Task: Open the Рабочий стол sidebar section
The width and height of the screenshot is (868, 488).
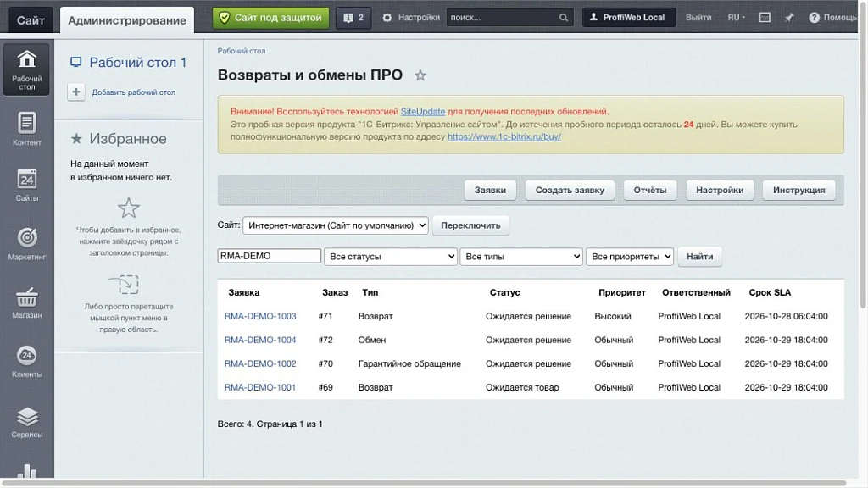Action: (26, 69)
